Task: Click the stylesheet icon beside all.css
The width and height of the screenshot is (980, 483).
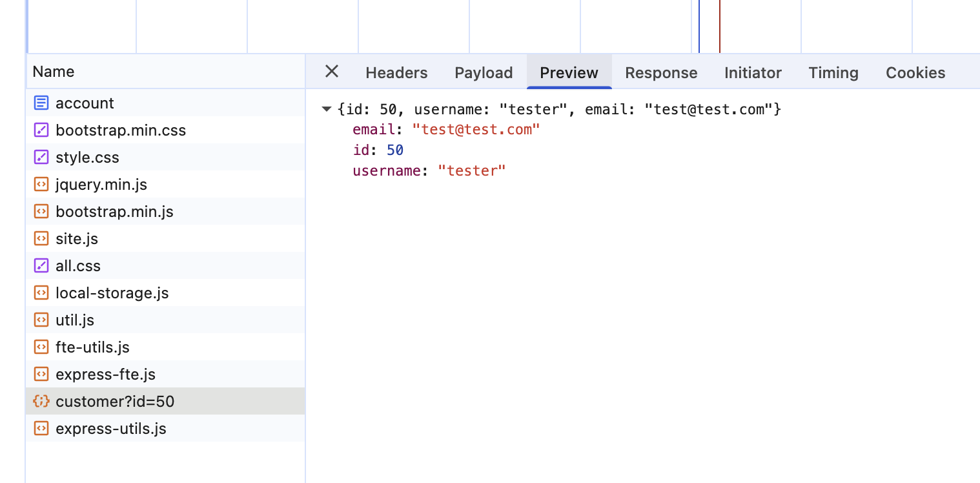Action: [x=41, y=265]
